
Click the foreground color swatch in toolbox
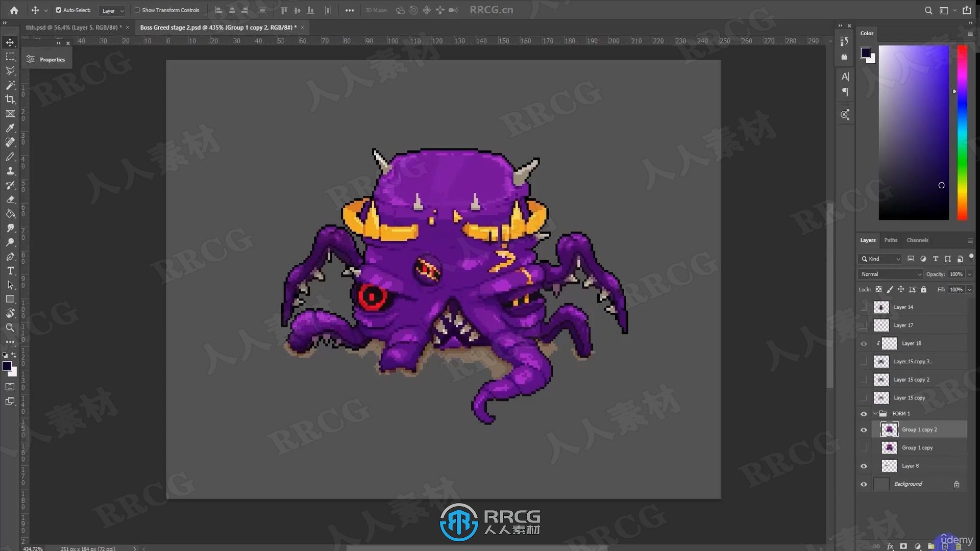click(x=7, y=366)
